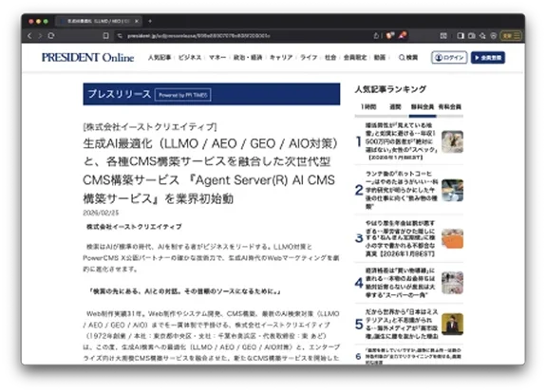
Task: Open the ビジネス navigation item
Action: click(190, 58)
